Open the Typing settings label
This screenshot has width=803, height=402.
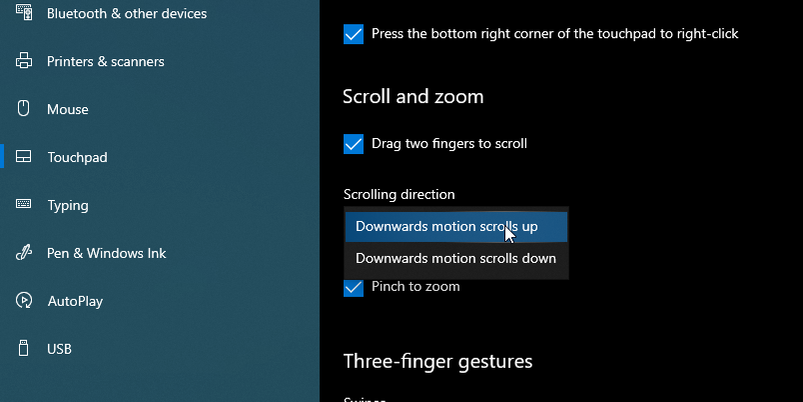point(68,205)
